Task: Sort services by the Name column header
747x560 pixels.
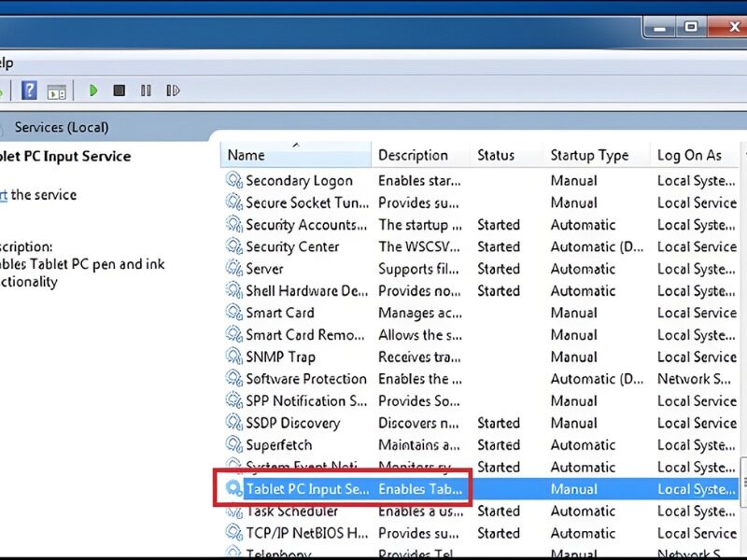Action: [247, 155]
